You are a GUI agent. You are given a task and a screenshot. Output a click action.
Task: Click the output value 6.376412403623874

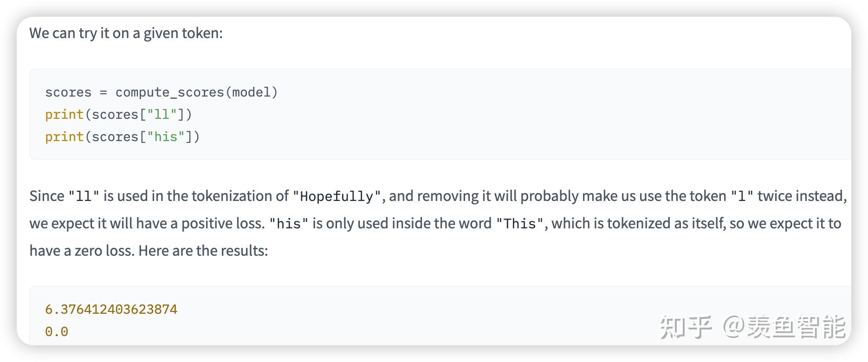click(111, 310)
